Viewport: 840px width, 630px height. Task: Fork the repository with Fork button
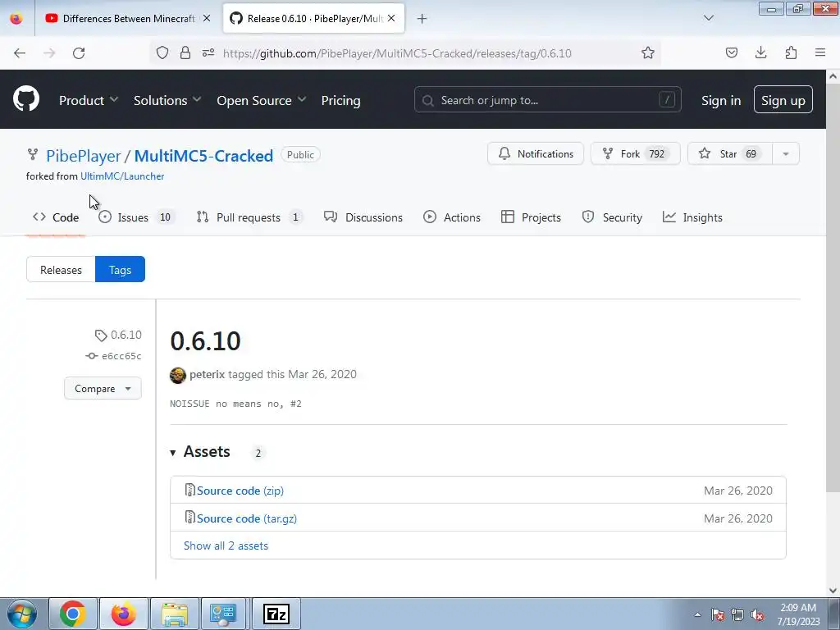coord(636,153)
